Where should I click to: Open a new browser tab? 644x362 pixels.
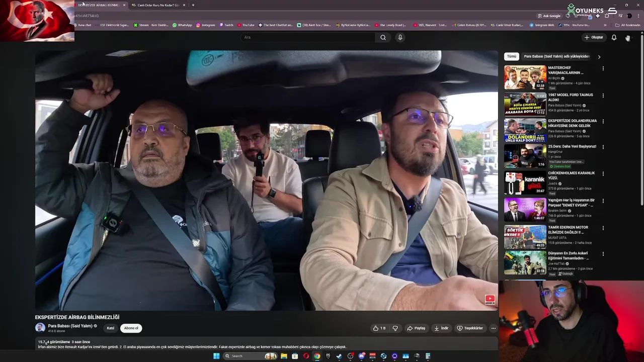tap(193, 5)
